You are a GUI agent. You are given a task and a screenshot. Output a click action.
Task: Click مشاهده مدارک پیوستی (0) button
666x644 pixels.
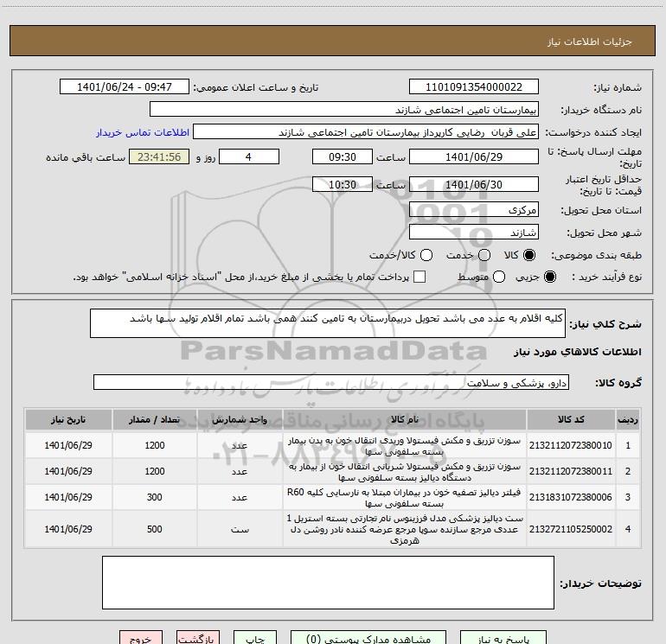(368, 637)
